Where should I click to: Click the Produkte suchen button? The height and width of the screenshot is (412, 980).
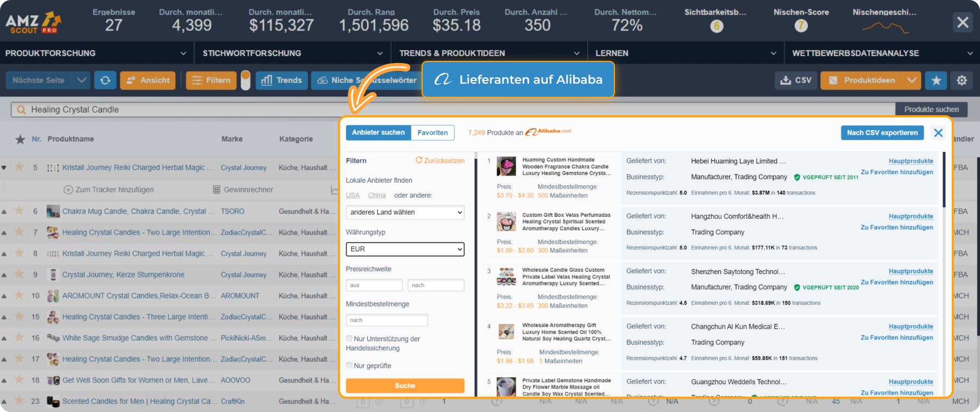tap(931, 109)
